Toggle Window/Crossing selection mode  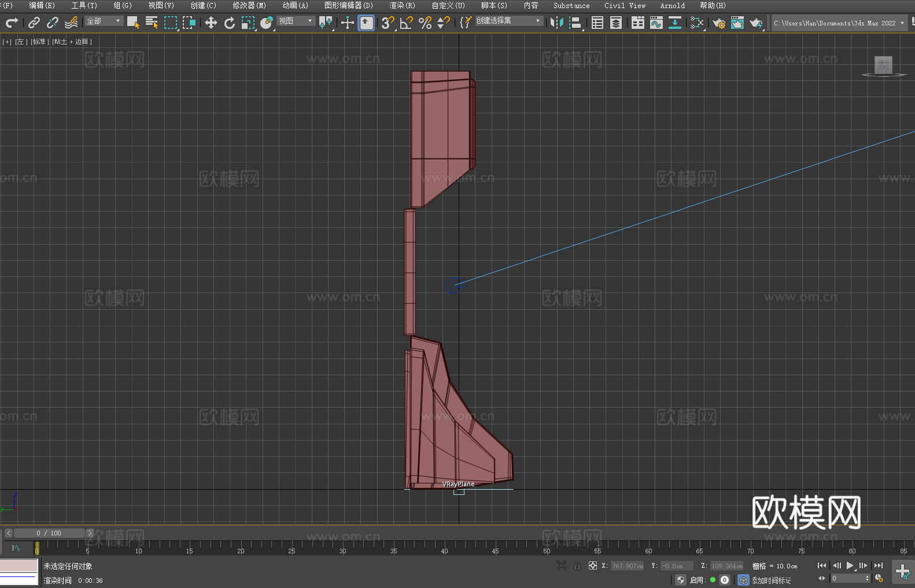tap(189, 23)
